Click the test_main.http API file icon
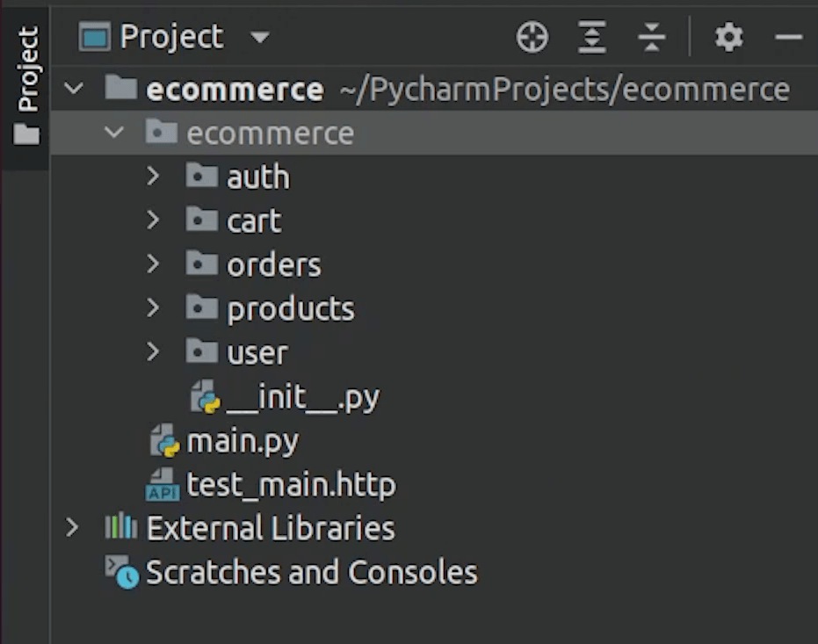This screenshot has width=818, height=644. coord(162,484)
